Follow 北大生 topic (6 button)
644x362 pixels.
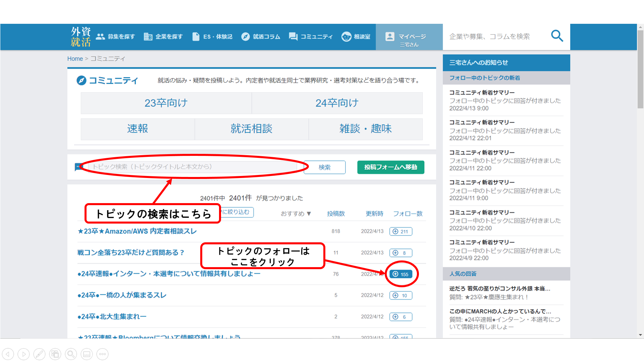pyautogui.click(x=401, y=317)
